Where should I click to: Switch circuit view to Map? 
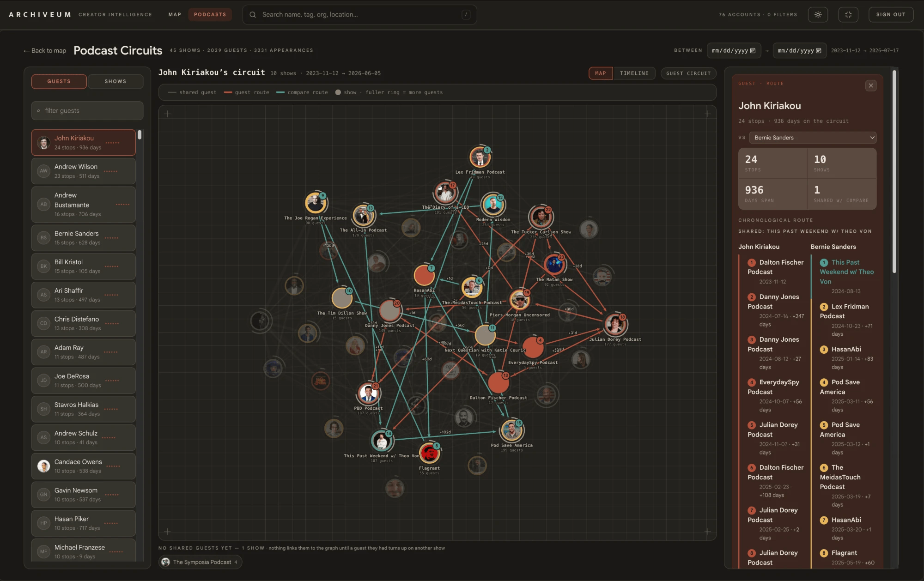(601, 73)
